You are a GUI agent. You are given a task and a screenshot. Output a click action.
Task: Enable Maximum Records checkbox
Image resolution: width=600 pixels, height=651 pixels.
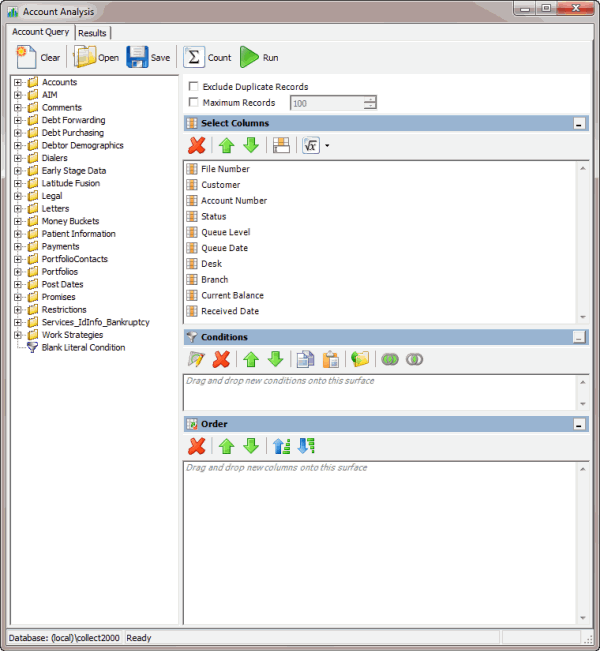[193, 102]
